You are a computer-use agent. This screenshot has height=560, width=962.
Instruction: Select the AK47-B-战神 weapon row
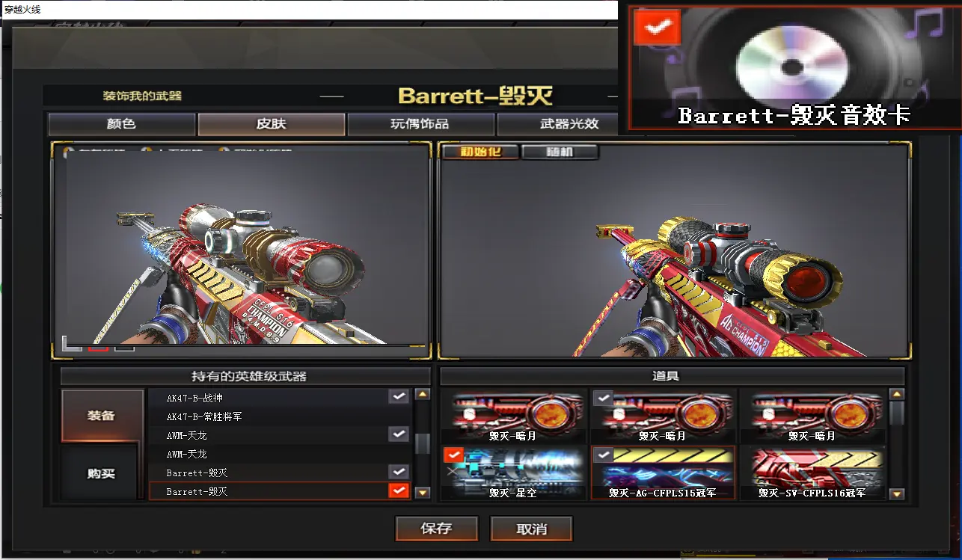pos(280,398)
